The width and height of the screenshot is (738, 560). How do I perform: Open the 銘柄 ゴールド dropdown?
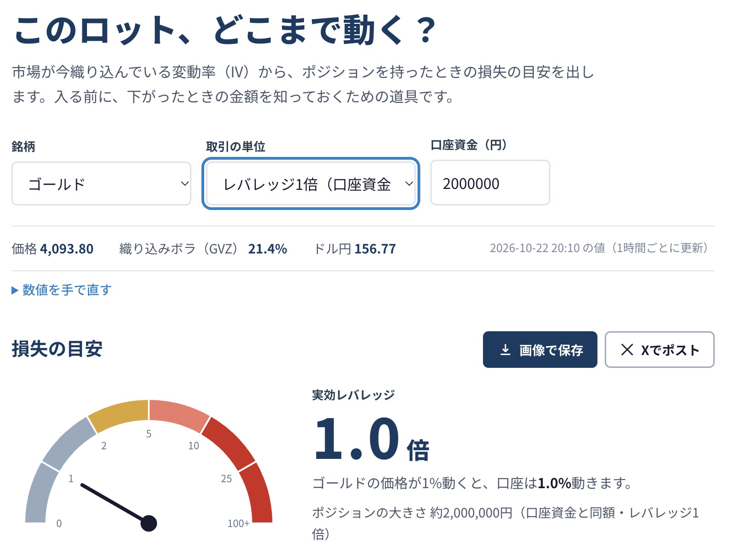(101, 183)
